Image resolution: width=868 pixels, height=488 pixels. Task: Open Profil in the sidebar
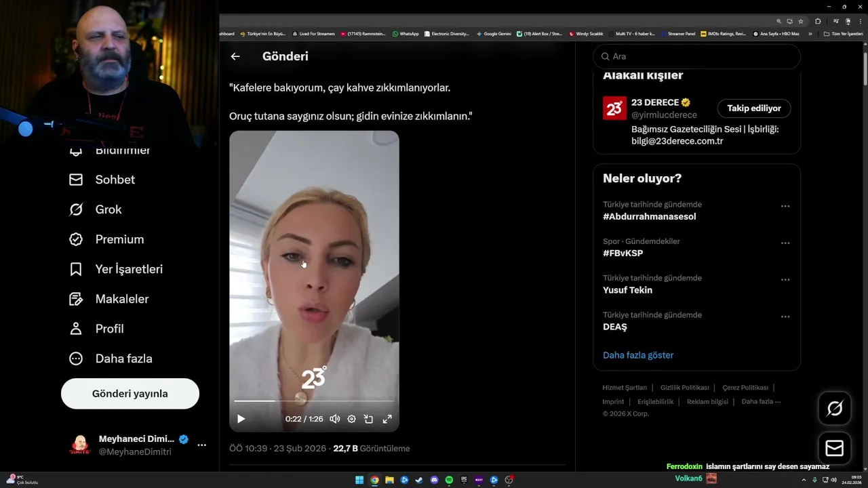(96, 329)
